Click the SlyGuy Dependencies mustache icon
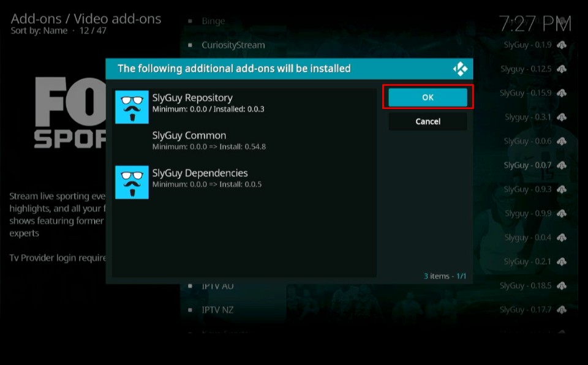588x365 pixels. pyautogui.click(x=132, y=182)
